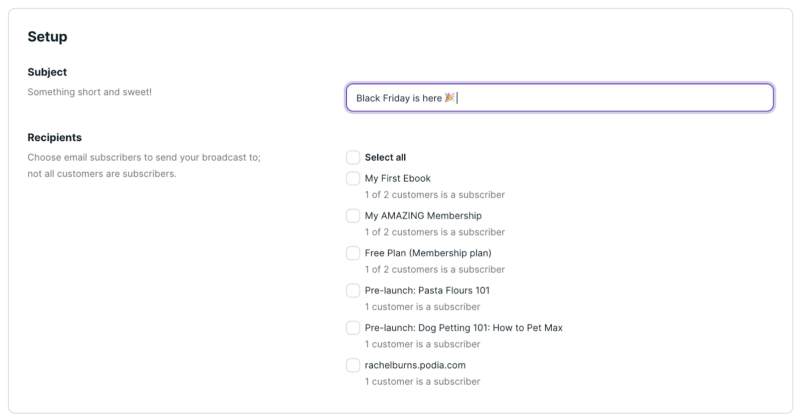The image size is (800, 418).
Task: Click the "Free Plan (Membership plan)" label text
Action: 428,252
